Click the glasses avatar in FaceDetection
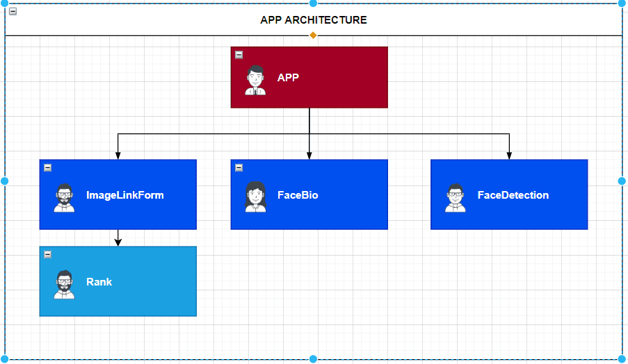The height and width of the screenshot is (364, 628). (456, 198)
